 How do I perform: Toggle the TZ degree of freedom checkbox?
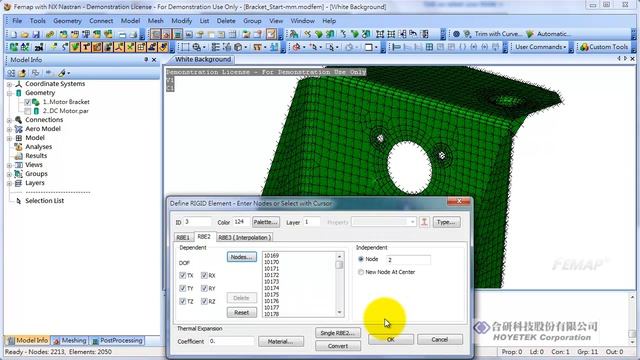pyautogui.click(x=182, y=301)
